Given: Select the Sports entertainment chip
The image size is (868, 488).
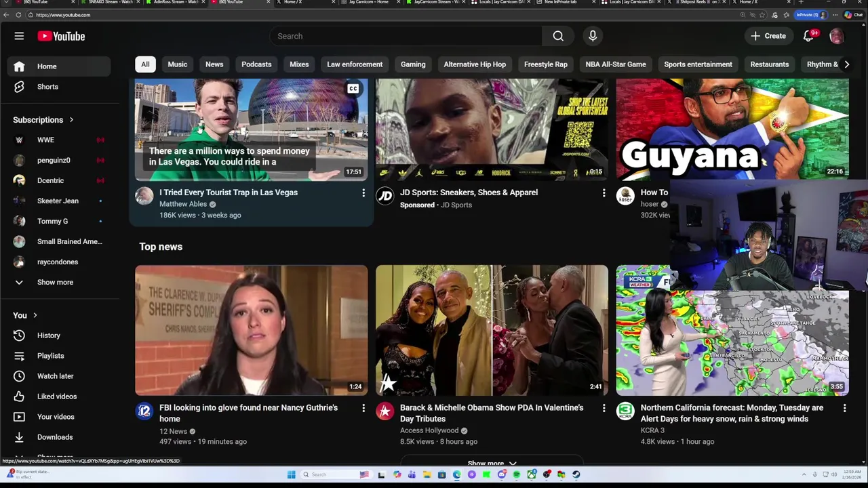Looking at the screenshot, I should tap(698, 64).
